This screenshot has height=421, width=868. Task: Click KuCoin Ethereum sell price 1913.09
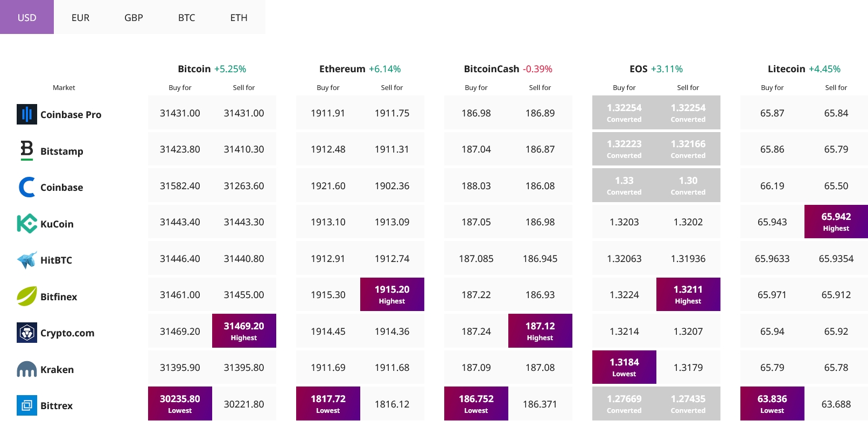click(x=392, y=222)
